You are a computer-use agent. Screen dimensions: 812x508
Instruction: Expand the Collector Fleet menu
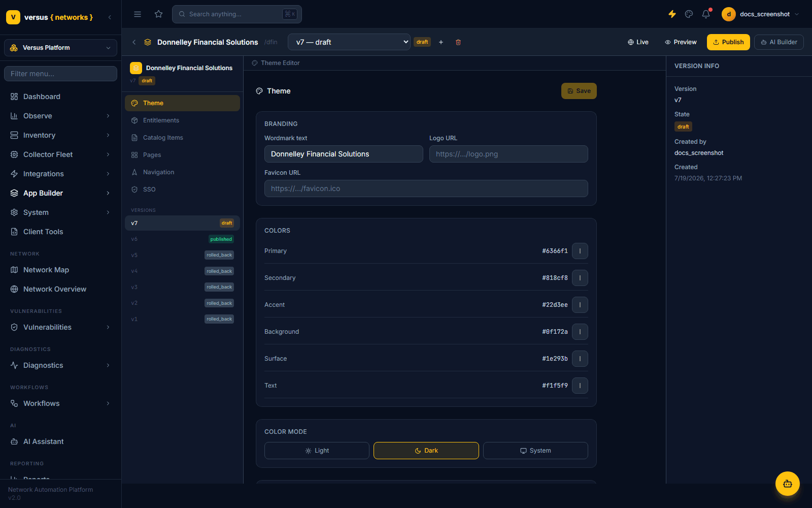click(x=60, y=154)
